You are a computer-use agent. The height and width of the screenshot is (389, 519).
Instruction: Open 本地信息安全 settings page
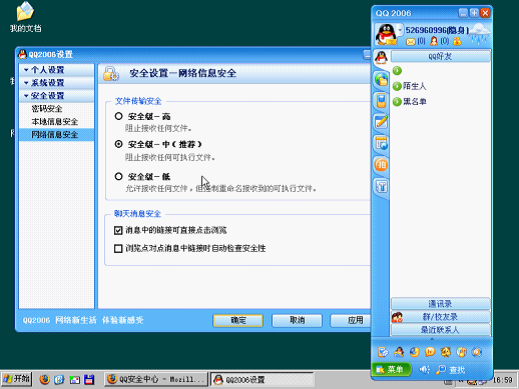coord(54,122)
